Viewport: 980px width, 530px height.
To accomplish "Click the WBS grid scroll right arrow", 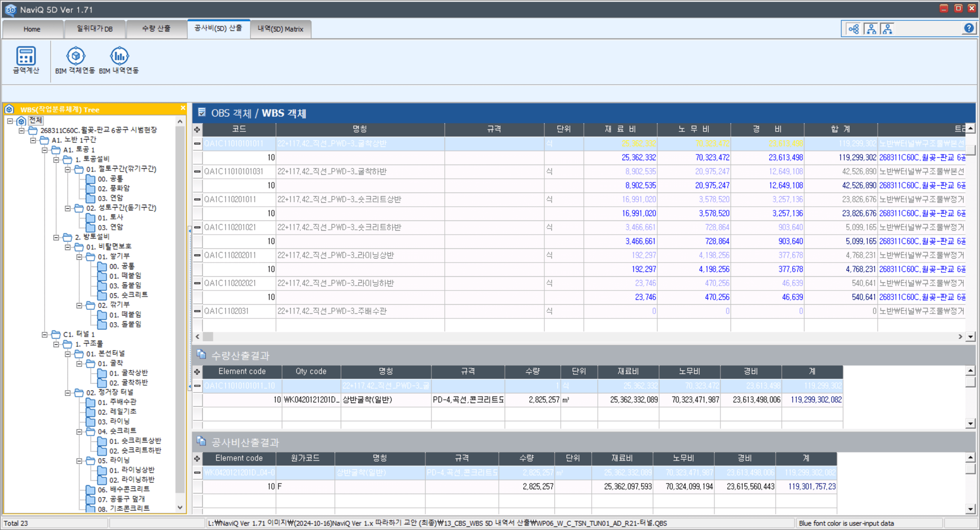I will 960,337.
